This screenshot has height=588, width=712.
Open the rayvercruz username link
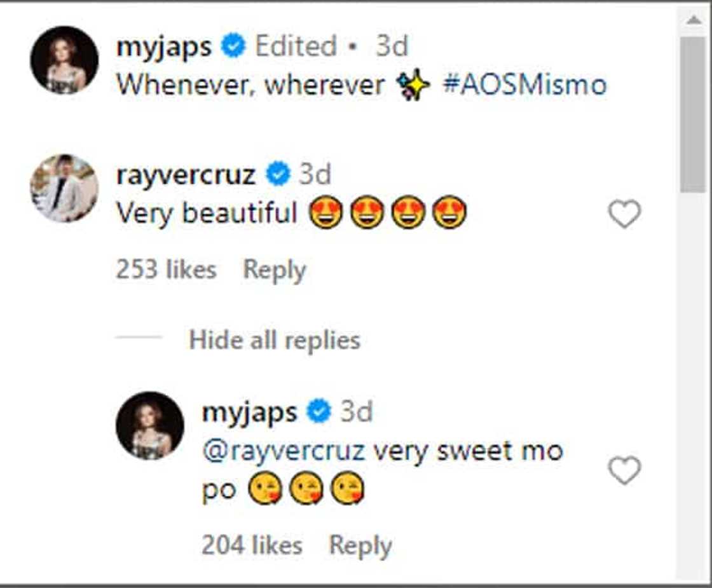coord(186,174)
